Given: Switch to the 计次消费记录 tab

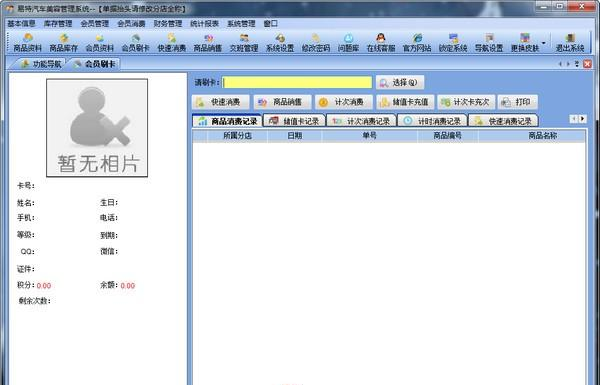Looking at the screenshot, I should (x=361, y=121).
